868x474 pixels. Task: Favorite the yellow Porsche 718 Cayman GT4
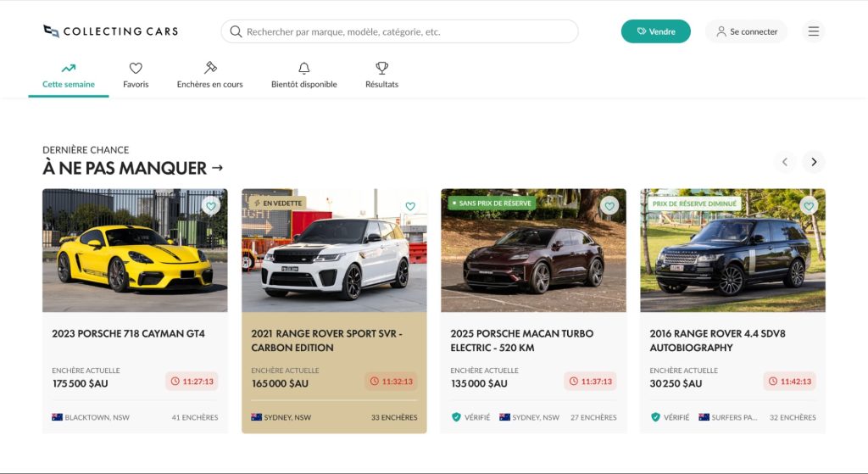[211, 206]
